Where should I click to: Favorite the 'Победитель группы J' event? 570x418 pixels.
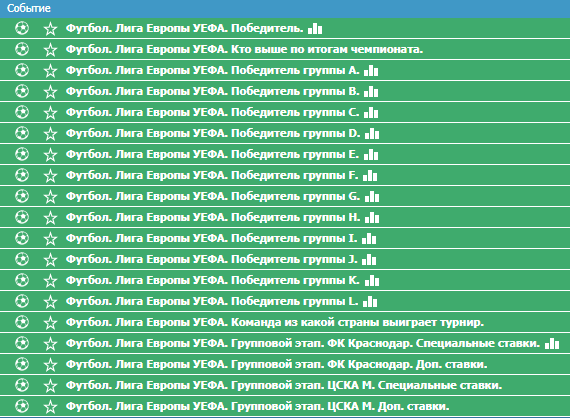[x=50, y=260]
